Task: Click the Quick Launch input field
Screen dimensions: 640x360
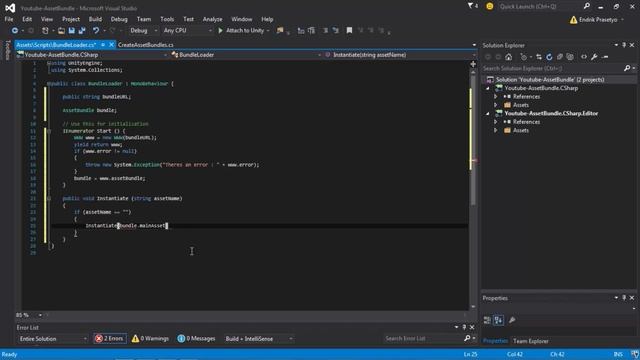Action: (540, 7)
